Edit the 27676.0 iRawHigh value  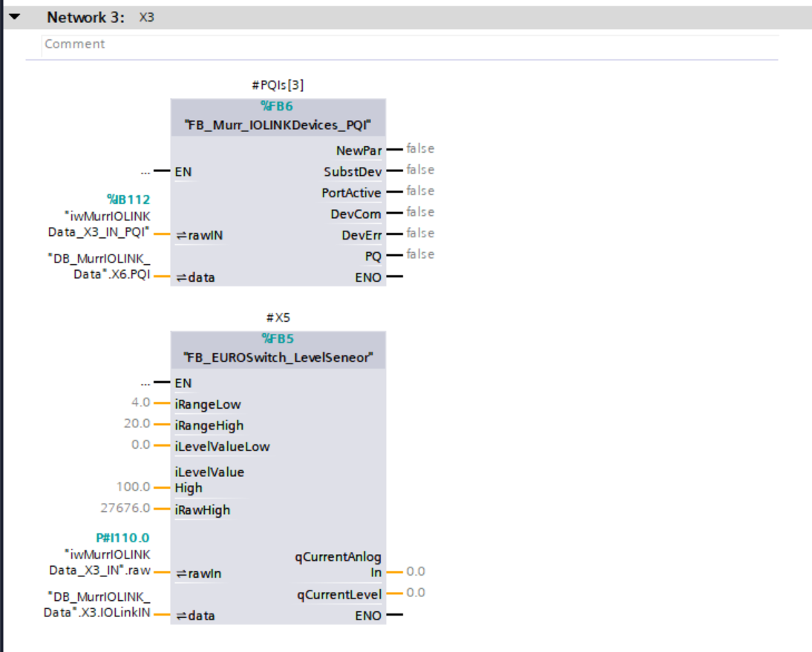point(125,508)
